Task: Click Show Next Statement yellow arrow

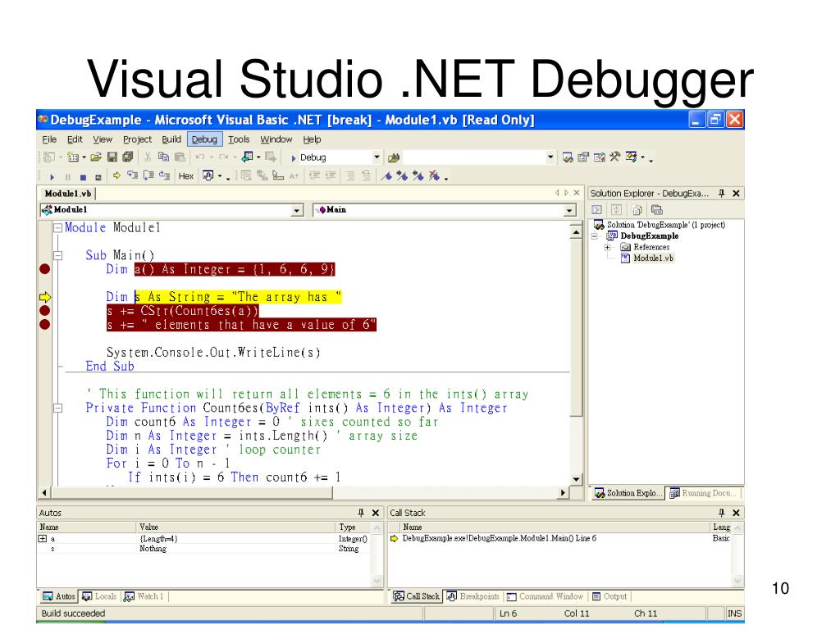Action: tap(116, 176)
